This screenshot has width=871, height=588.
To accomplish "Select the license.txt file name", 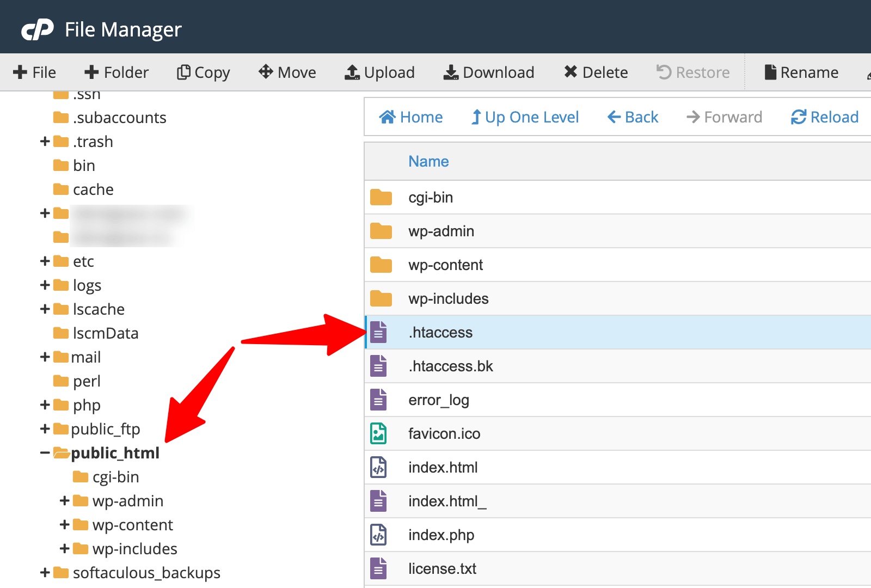I will click(443, 568).
